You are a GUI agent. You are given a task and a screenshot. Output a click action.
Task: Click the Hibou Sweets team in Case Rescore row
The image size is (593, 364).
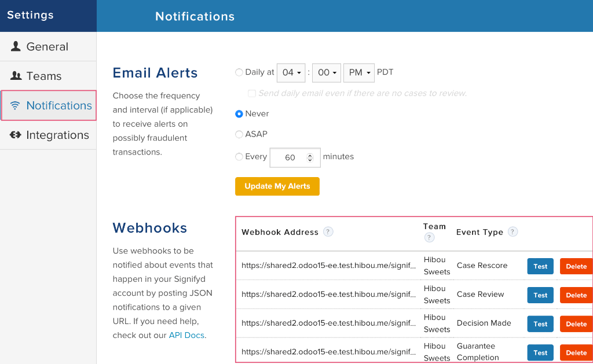pos(437,266)
